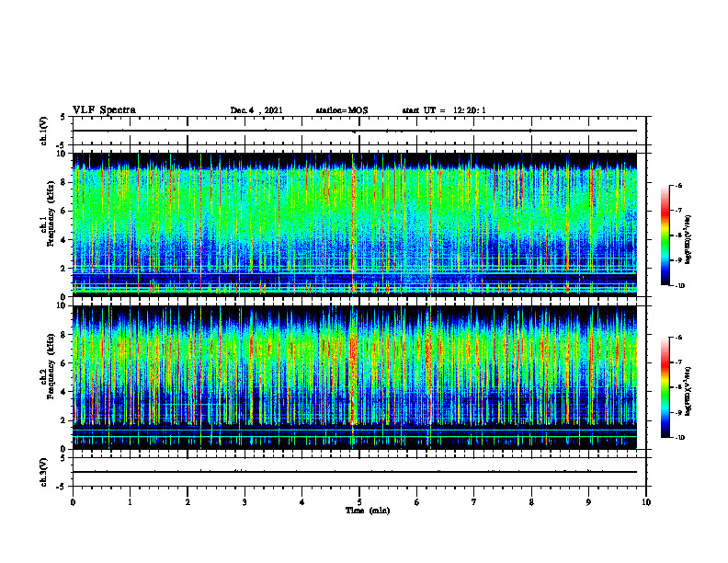Select the "Dec. 4 , 2021" date text

coord(256,110)
